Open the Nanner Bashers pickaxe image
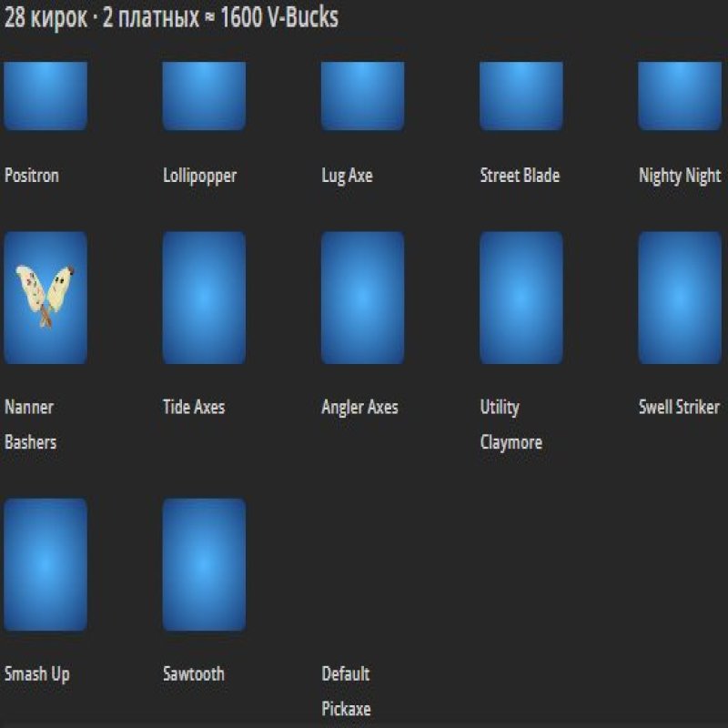This screenshot has height=728, width=728. click(45, 298)
